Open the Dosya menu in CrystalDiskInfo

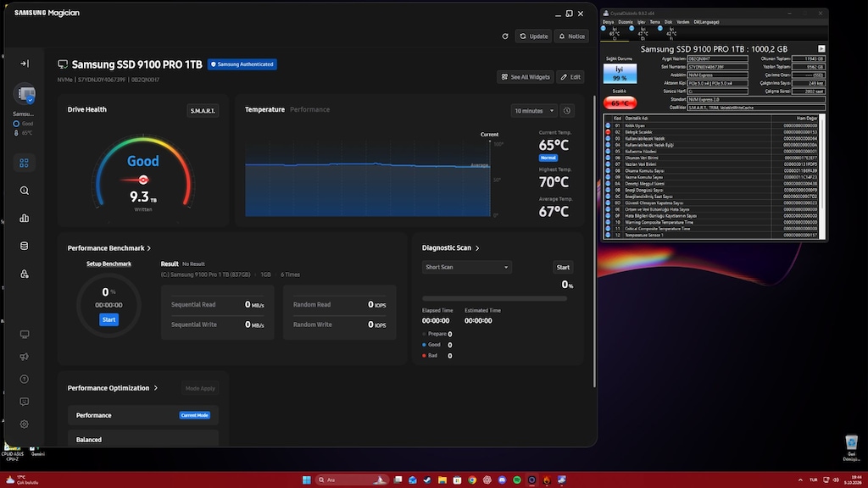click(608, 22)
